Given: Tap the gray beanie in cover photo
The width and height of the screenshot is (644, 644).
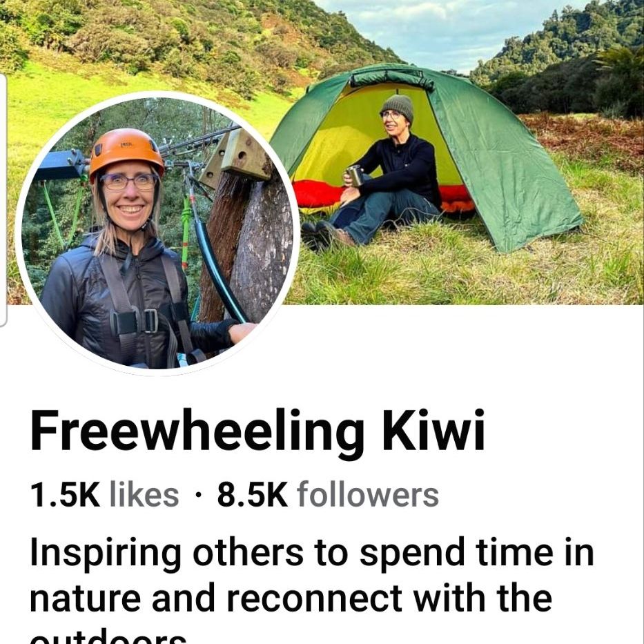Looking at the screenshot, I should point(397,107).
